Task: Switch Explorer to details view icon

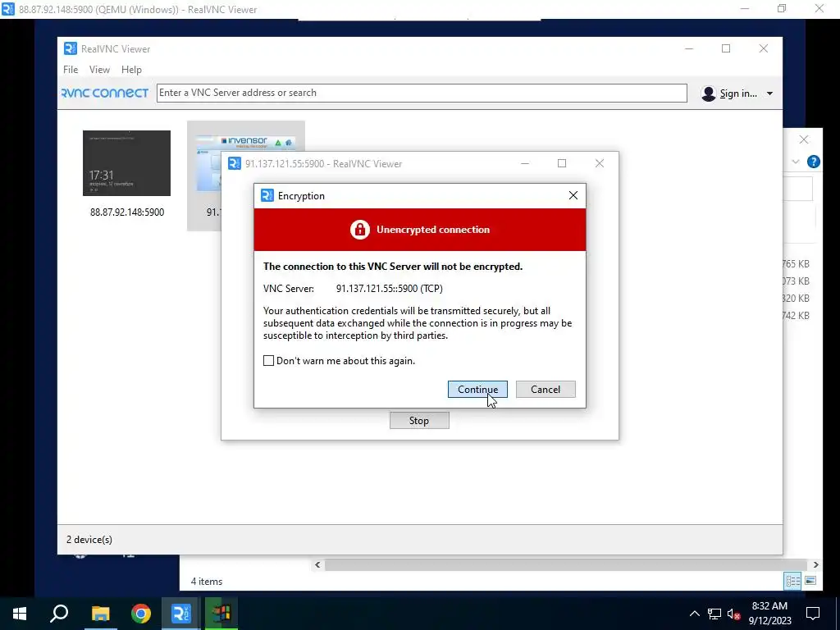Action: (793, 581)
